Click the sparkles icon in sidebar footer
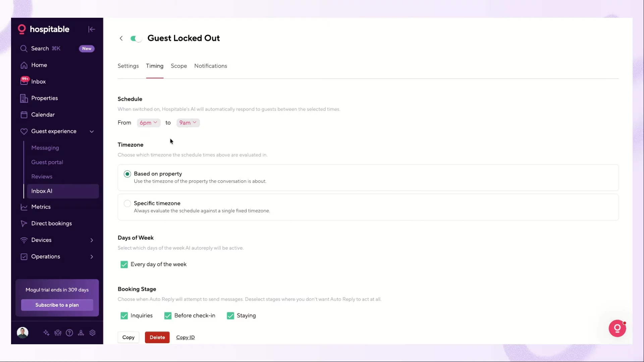 point(46,333)
